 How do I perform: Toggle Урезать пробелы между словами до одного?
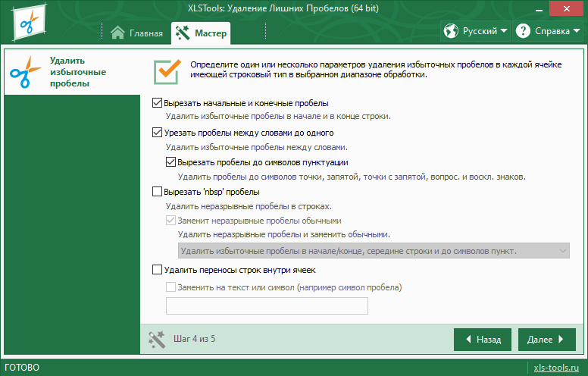[157, 133]
